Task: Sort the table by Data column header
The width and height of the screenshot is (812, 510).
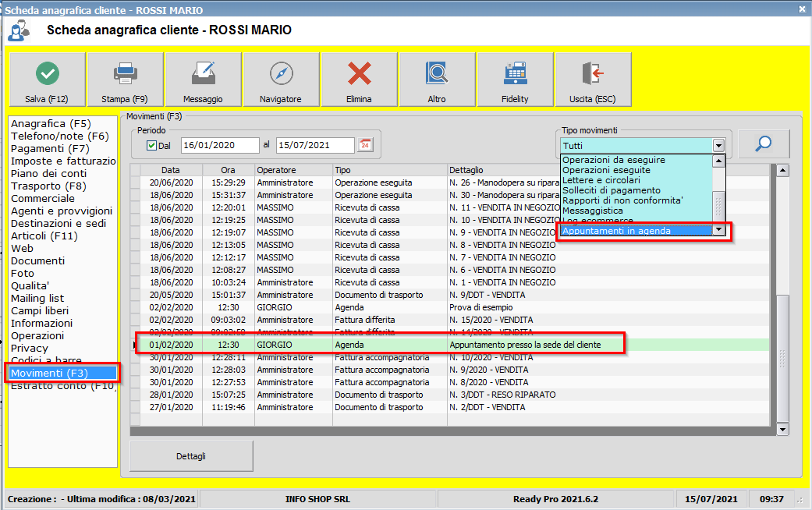Action: pos(171,170)
